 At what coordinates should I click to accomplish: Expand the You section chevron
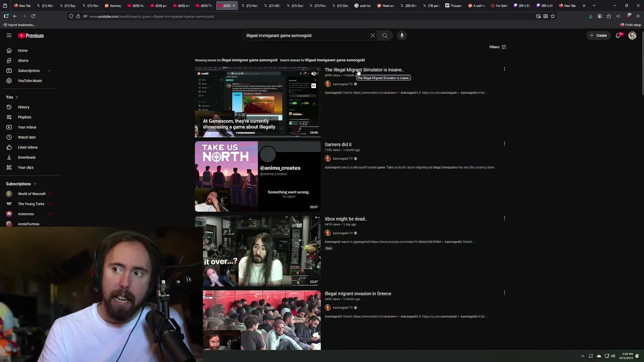(x=17, y=97)
